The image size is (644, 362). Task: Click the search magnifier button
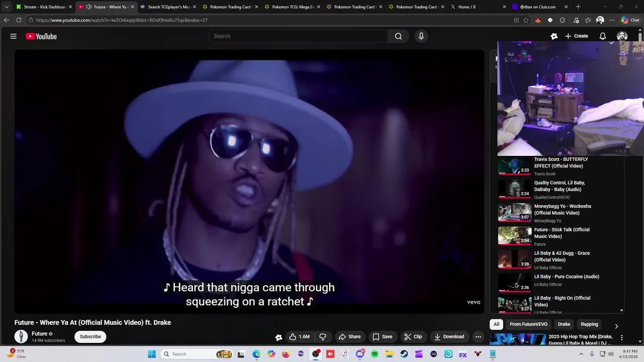(x=398, y=36)
